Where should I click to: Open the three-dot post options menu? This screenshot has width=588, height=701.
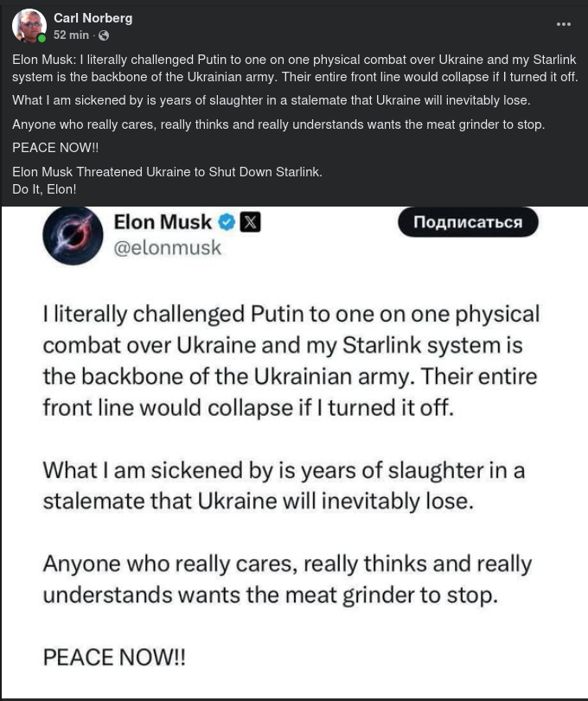[564, 24]
